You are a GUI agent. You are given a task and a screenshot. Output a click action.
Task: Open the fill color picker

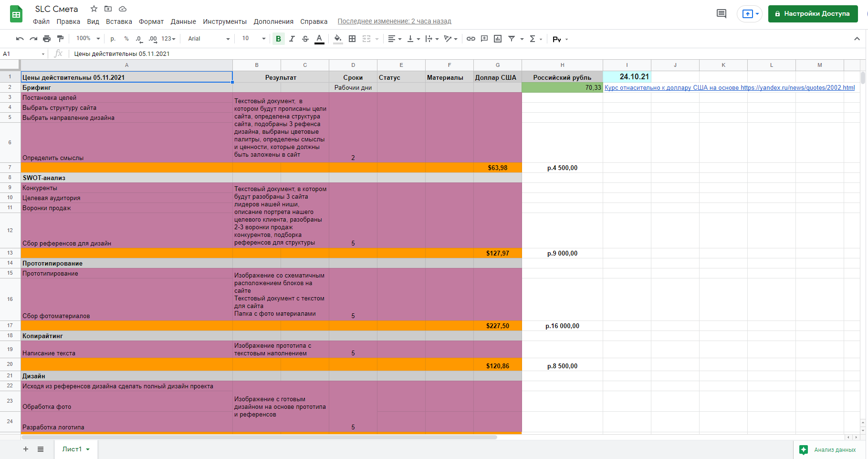(338, 39)
